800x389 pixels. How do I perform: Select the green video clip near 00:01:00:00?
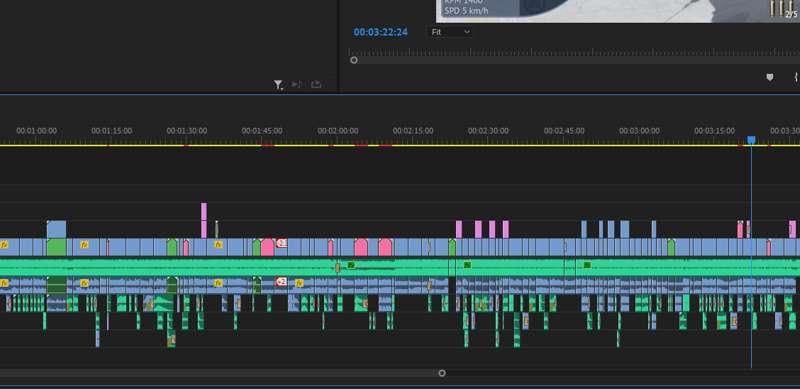pyautogui.click(x=57, y=248)
